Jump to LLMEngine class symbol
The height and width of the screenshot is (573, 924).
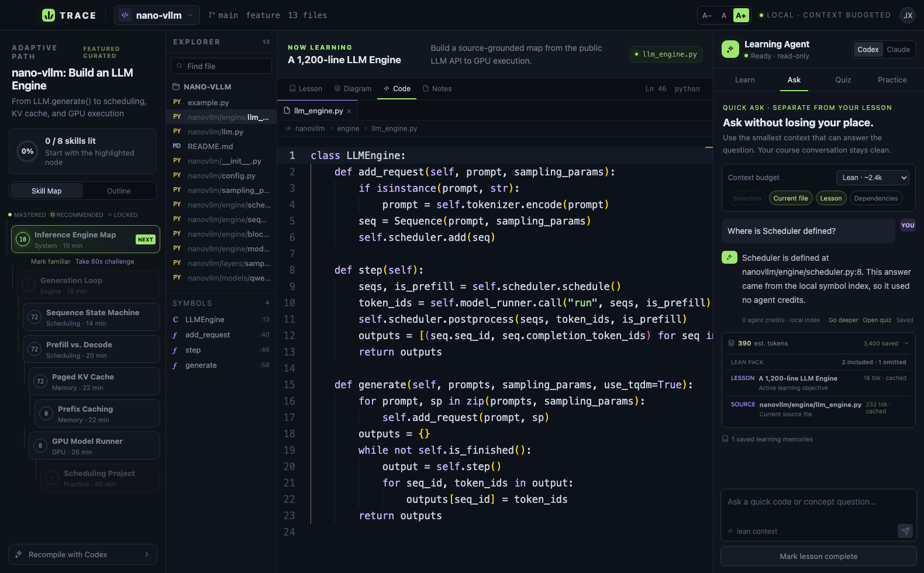click(x=221, y=319)
